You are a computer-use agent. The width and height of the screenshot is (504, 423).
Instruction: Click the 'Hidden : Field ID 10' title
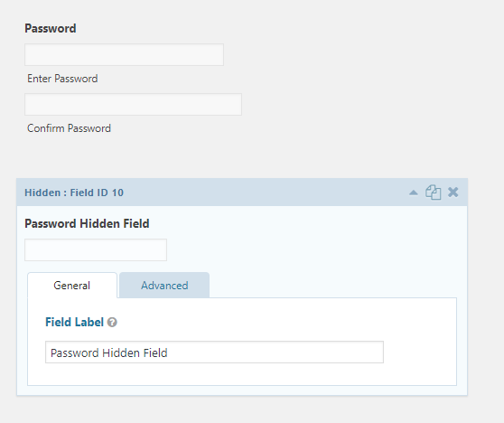click(x=74, y=193)
